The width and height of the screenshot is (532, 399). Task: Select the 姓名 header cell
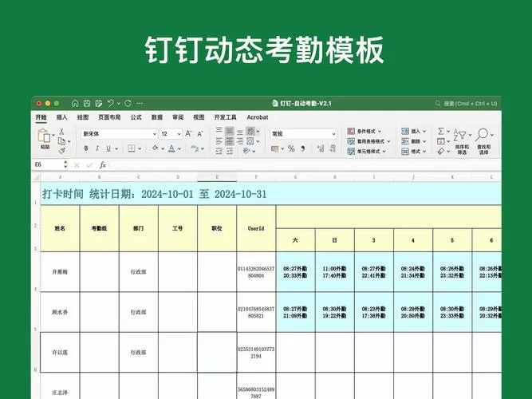(x=60, y=228)
